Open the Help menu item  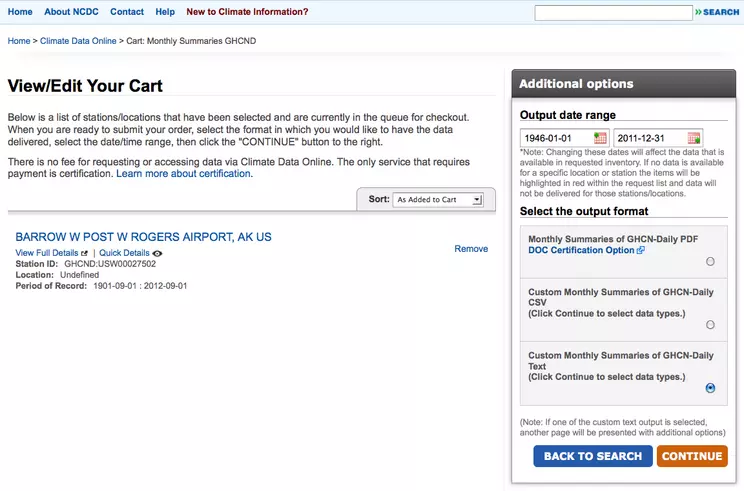click(x=165, y=12)
